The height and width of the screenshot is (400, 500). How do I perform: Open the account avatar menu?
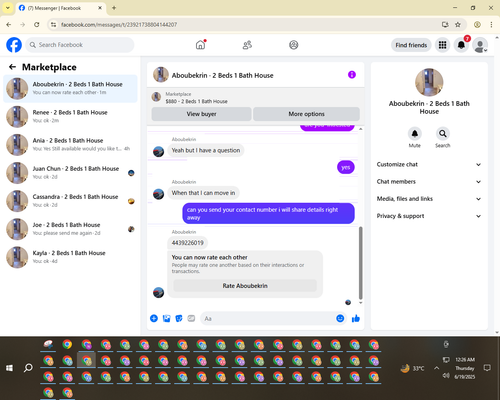pos(480,45)
